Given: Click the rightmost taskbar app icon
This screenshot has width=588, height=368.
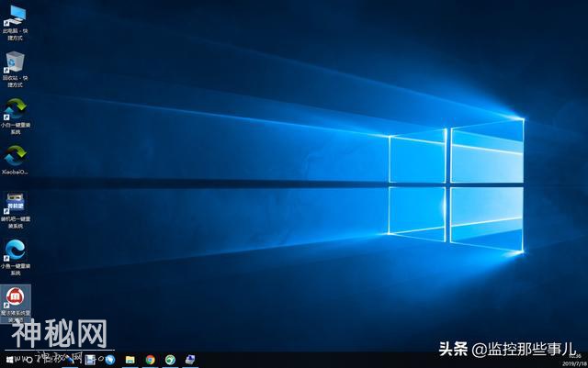Looking at the screenshot, I should tap(190, 360).
